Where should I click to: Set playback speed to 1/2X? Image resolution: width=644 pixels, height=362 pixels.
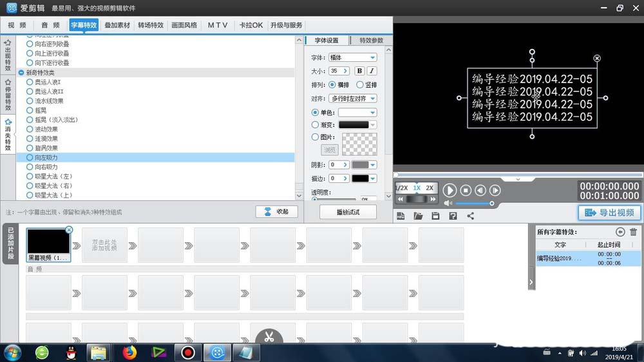coord(402,188)
